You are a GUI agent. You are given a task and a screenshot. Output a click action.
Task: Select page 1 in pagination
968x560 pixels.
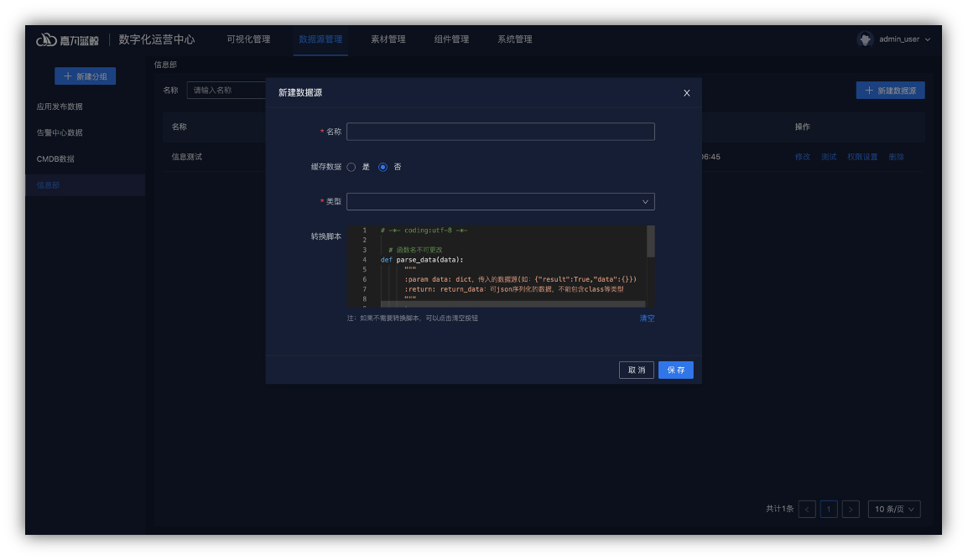pos(829,510)
